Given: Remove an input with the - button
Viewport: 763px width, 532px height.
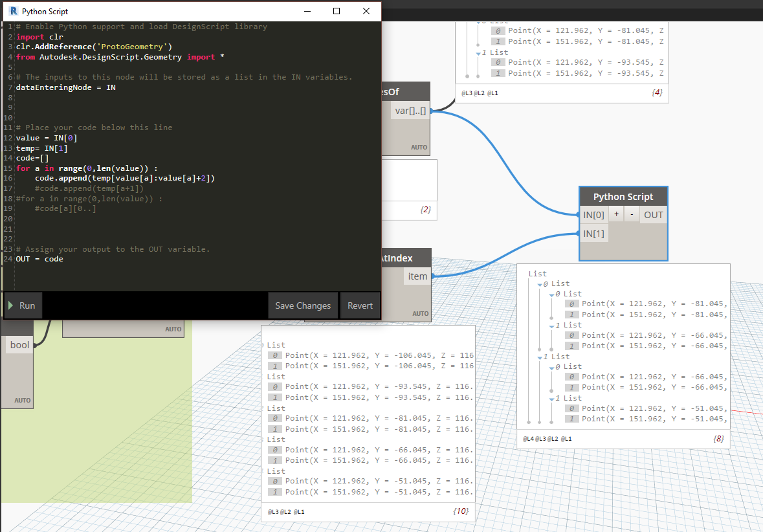Looking at the screenshot, I should click(632, 214).
